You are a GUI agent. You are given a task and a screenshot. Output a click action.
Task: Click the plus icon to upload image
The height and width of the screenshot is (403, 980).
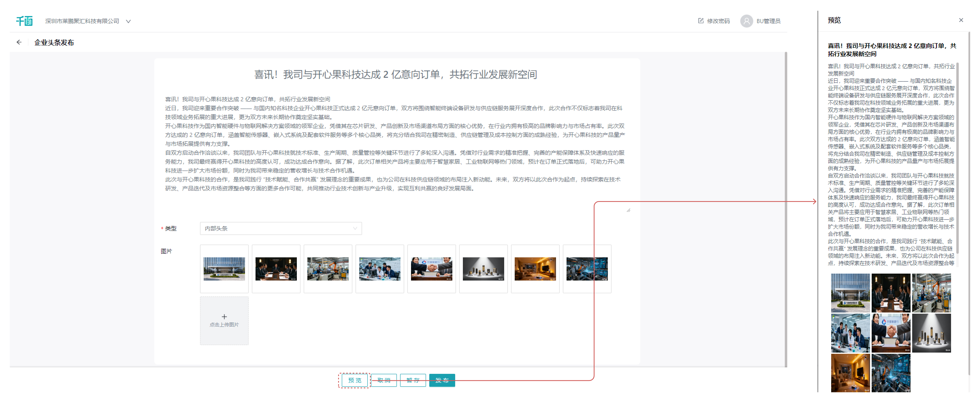(x=224, y=317)
